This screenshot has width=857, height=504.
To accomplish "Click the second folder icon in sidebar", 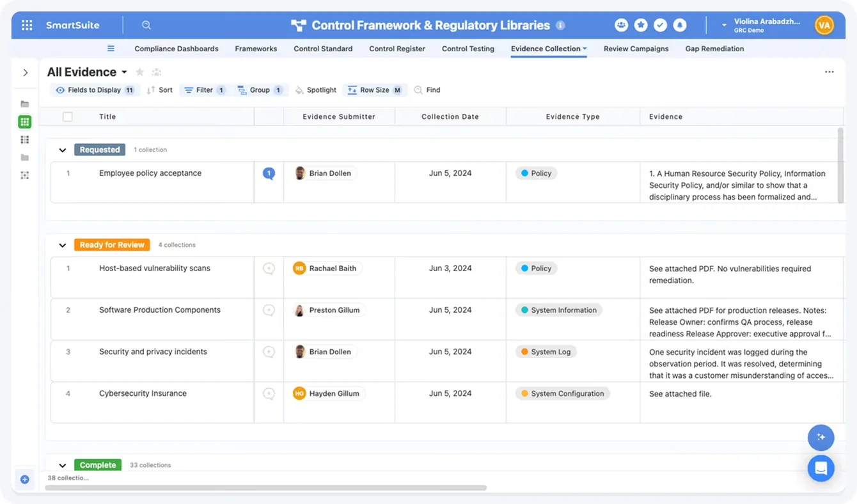I will (x=25, y=157).
